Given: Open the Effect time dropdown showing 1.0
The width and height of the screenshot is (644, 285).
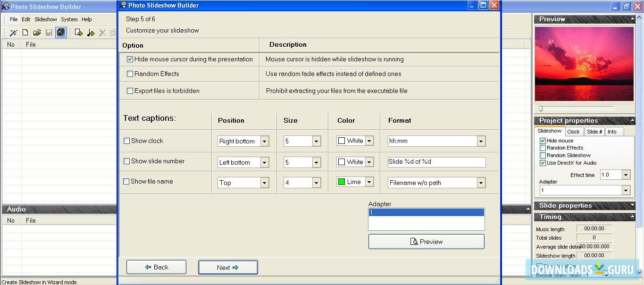Looking at the screenshot, I should [x=626, y=175].
